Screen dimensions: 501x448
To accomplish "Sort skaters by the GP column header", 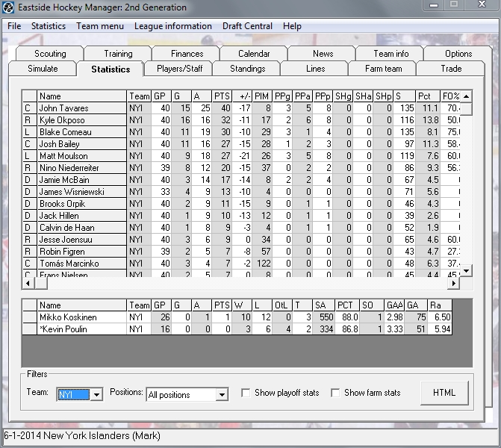I will tap(161, 96).
